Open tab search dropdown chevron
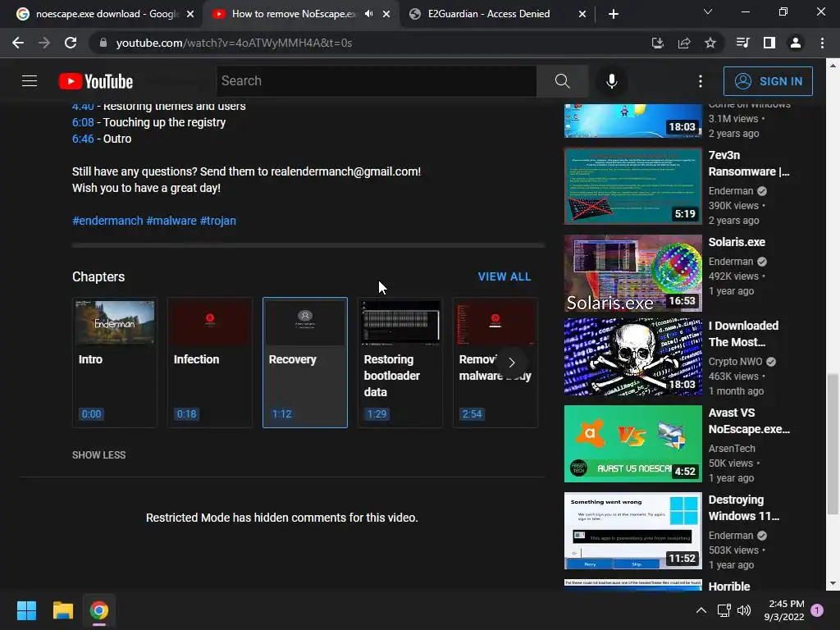Viewport: 840px width, 630px height. [708, 11]
